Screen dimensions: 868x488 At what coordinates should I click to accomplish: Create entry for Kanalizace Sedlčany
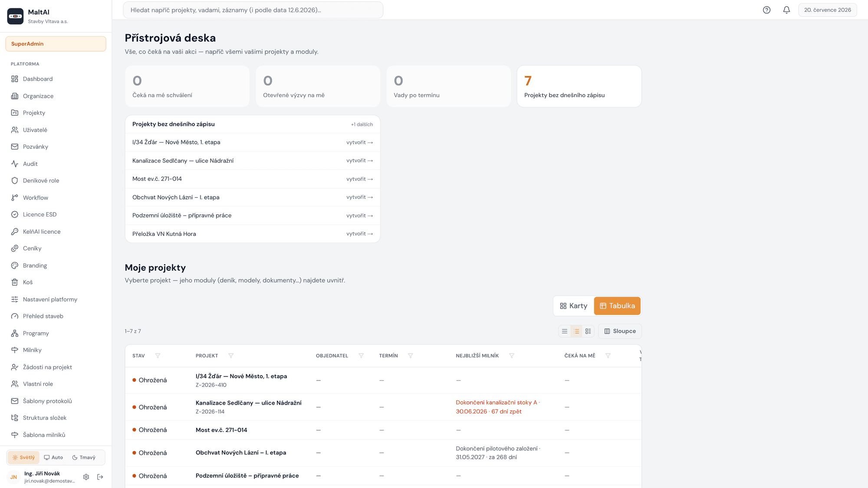(x=359, y=160)
